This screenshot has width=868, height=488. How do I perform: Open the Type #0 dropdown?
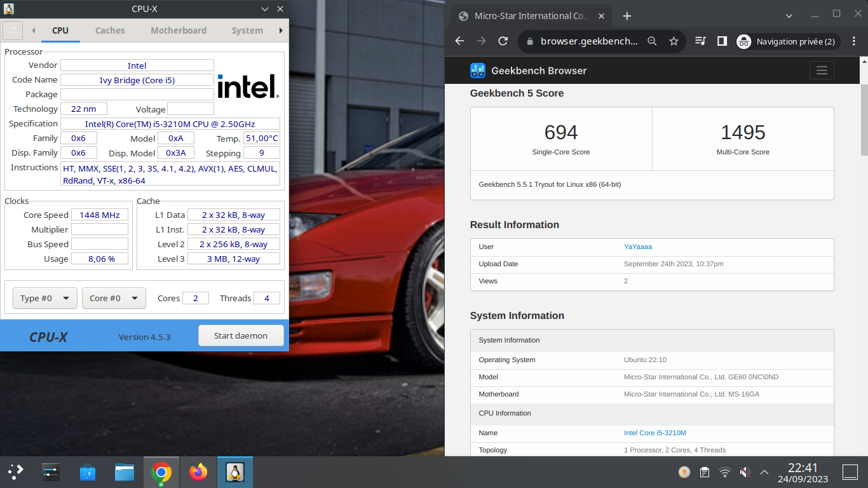[45, 298]
